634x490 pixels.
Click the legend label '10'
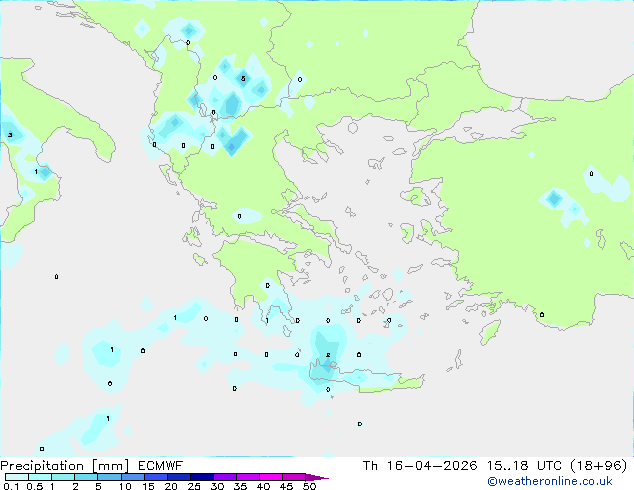(125, 486)
